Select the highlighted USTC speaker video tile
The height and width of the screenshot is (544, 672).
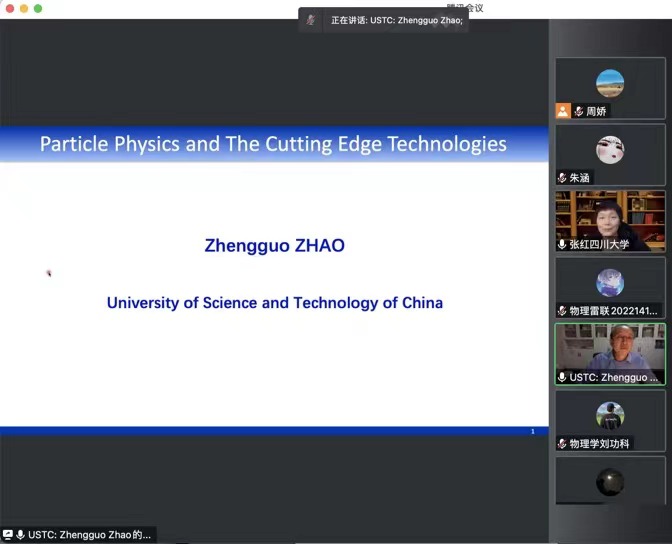pos(610,348)
